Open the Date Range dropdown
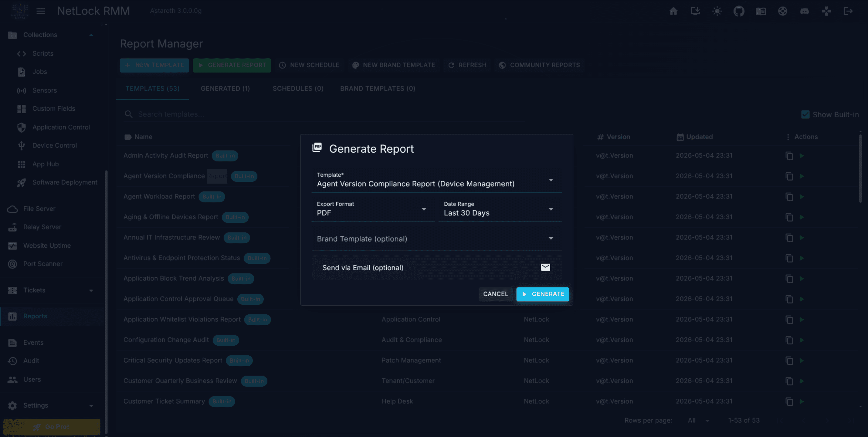Screen dimensions: 868x437 [x=500, y=210]
